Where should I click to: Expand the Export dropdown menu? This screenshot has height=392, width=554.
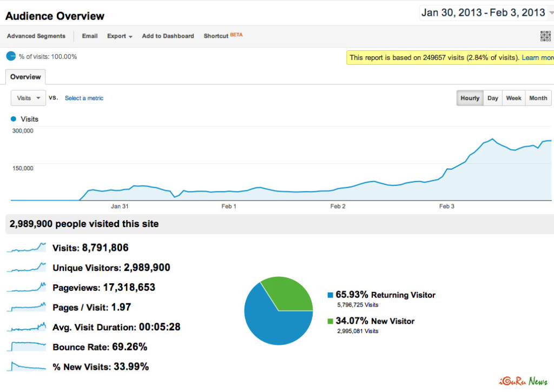120,36
